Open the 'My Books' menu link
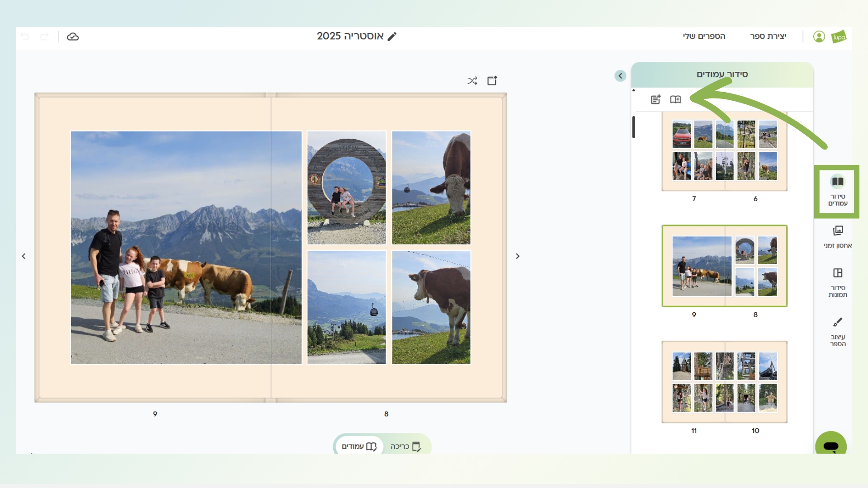868x488 pixels. pos(704,36)
